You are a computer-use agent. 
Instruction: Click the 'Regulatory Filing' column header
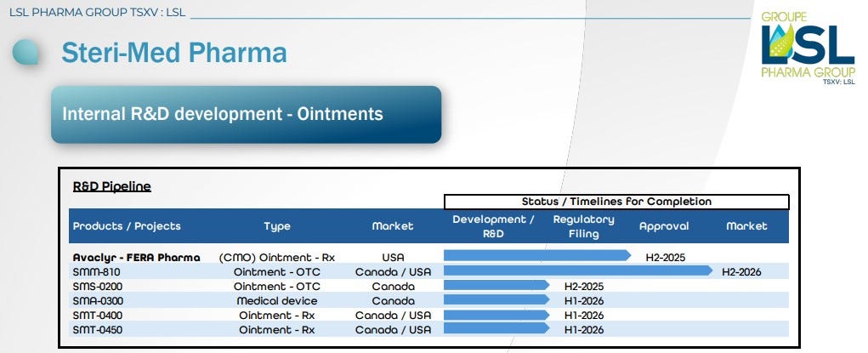(583, 226)
